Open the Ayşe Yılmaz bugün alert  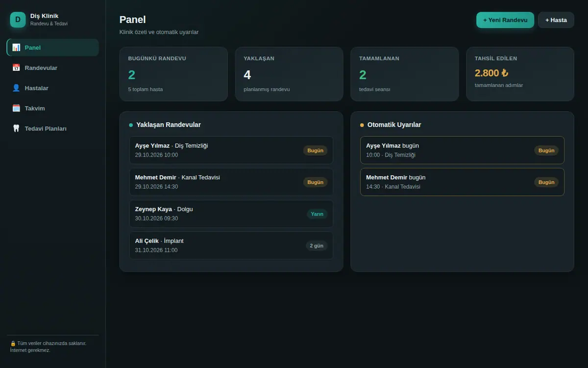462,150
